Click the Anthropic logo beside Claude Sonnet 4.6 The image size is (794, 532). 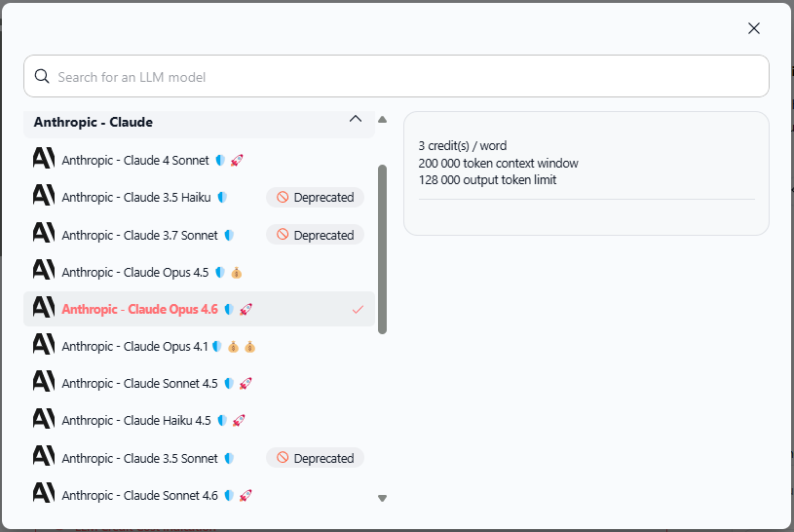coord(43,494)
